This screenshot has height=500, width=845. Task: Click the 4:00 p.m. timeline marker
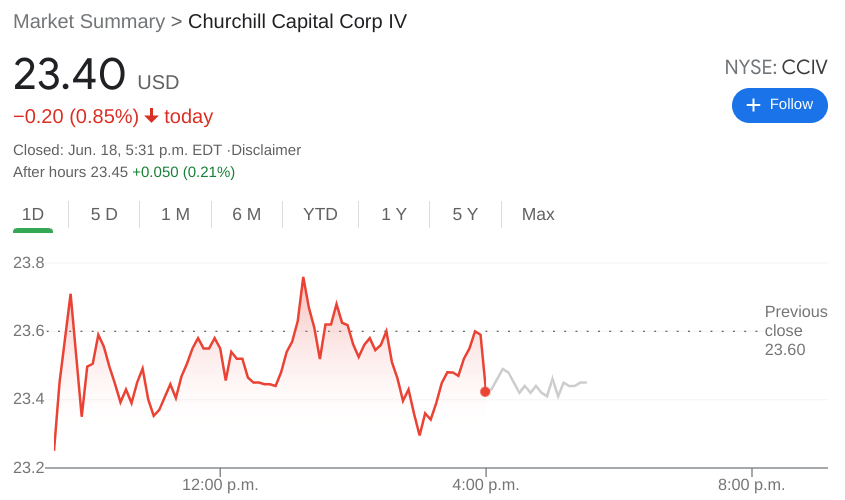click(486, 485)
